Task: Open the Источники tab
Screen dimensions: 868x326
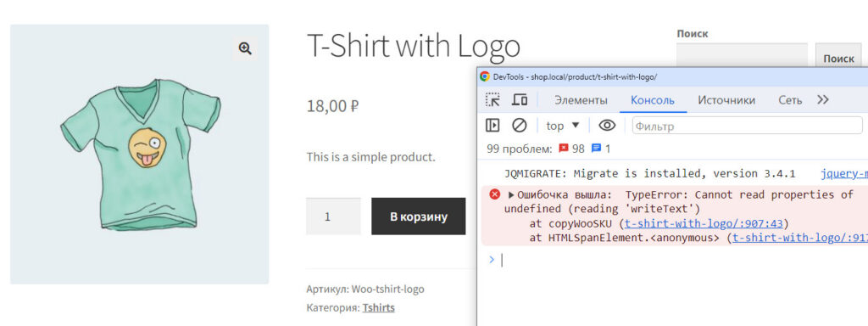Action: (726, 100)
